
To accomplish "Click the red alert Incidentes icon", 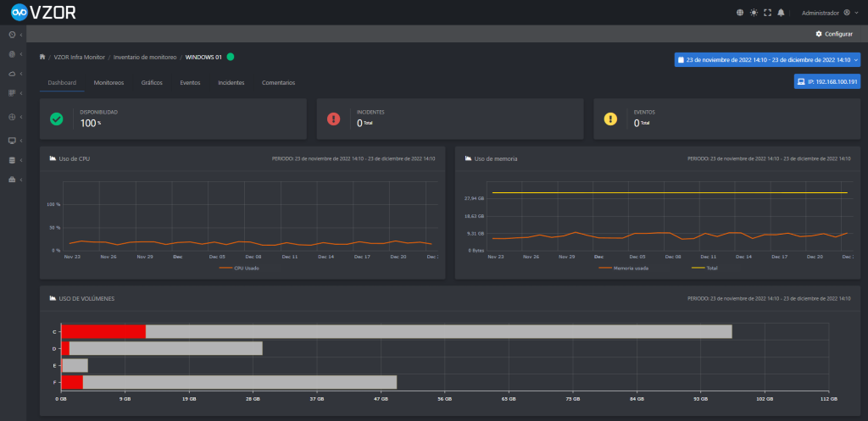I will pos(334,119).
